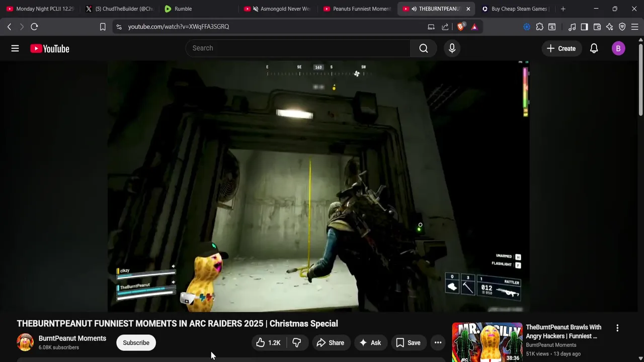This screenshot has width=644, height=362.
Task: Open YouTube notifications bell
Action: coord(594,48)
